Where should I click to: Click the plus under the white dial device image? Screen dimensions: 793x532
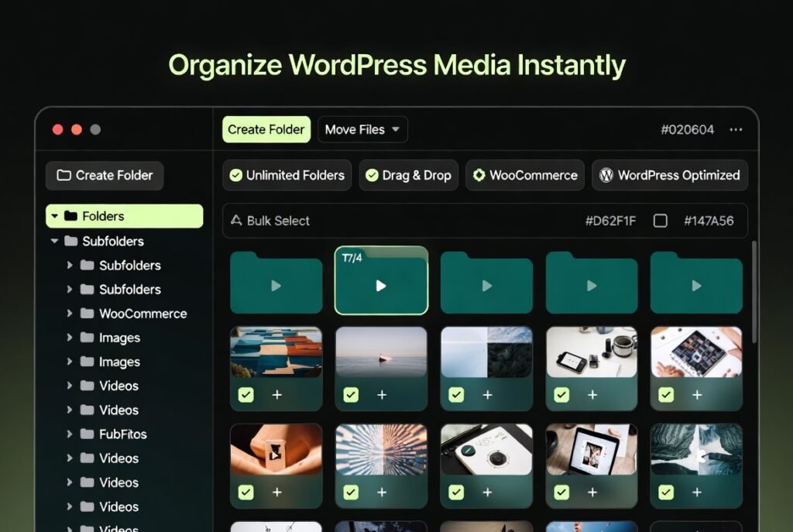click(x=487, y=492)
